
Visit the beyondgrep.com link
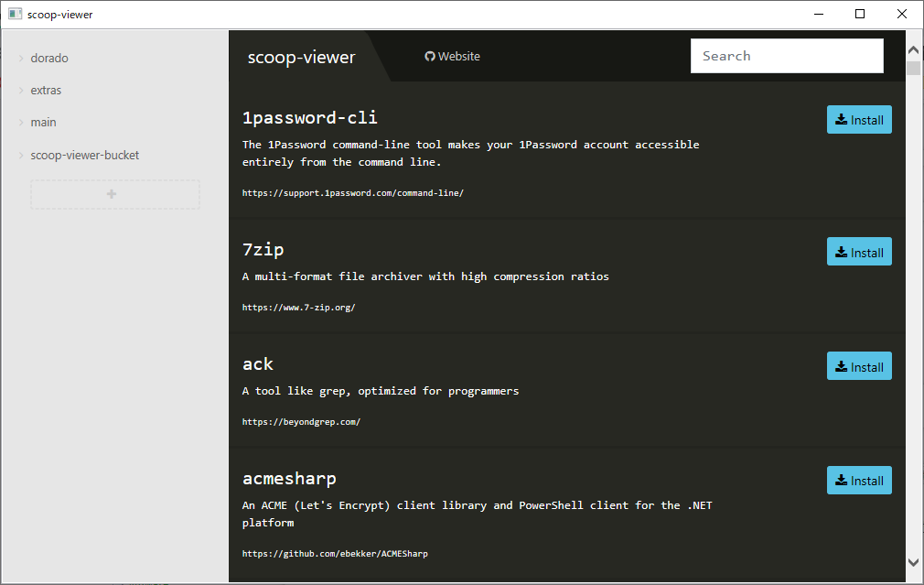point(301,422)
